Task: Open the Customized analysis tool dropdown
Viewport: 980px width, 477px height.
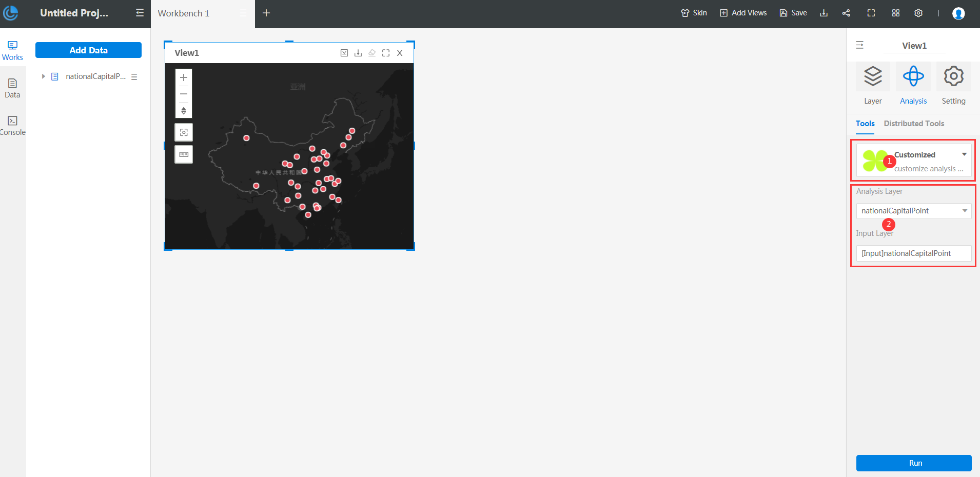Action: tap(964, 154)
